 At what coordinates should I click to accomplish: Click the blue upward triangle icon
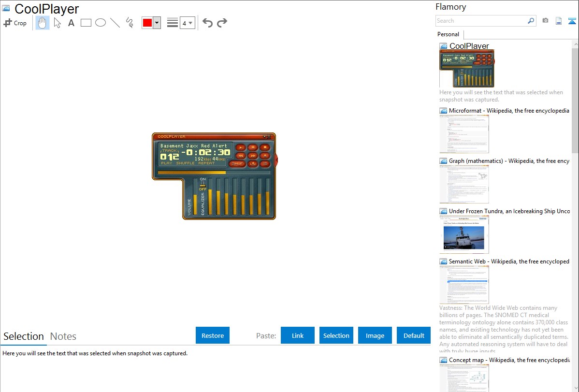coord(572,21)
